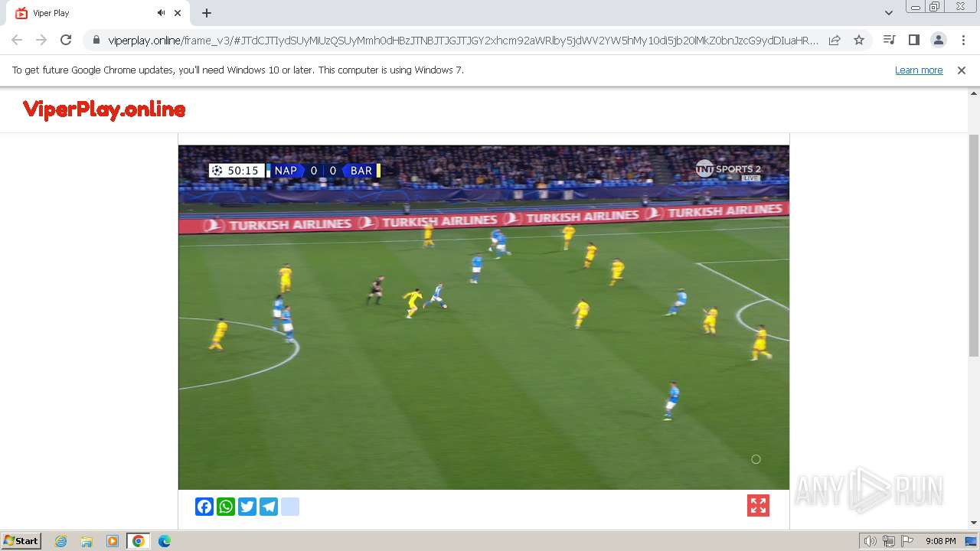Open the ViperPlay.online logo link
The width and height of the screenshot is (980, 551).
(x=104, y=109)
